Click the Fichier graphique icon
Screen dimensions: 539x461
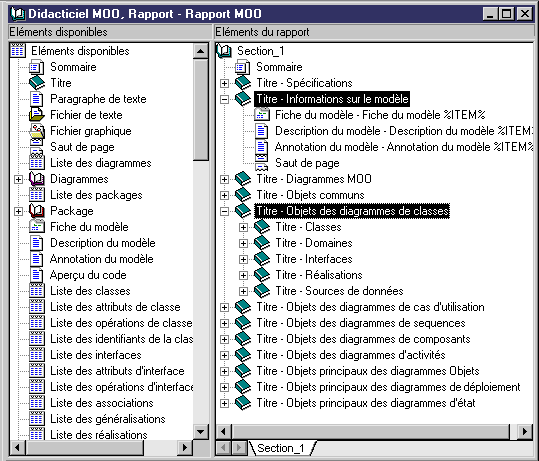37,131
